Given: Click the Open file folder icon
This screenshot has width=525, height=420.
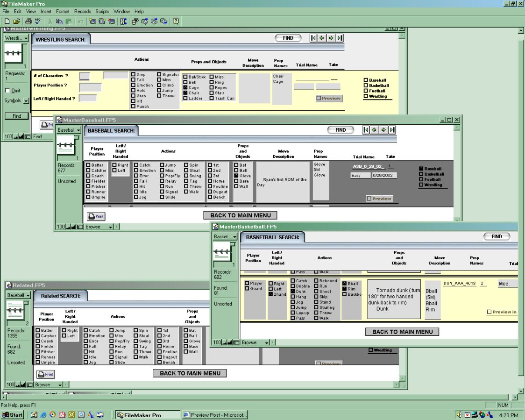Looking at the screenshot, I should (x=16, y=21).
